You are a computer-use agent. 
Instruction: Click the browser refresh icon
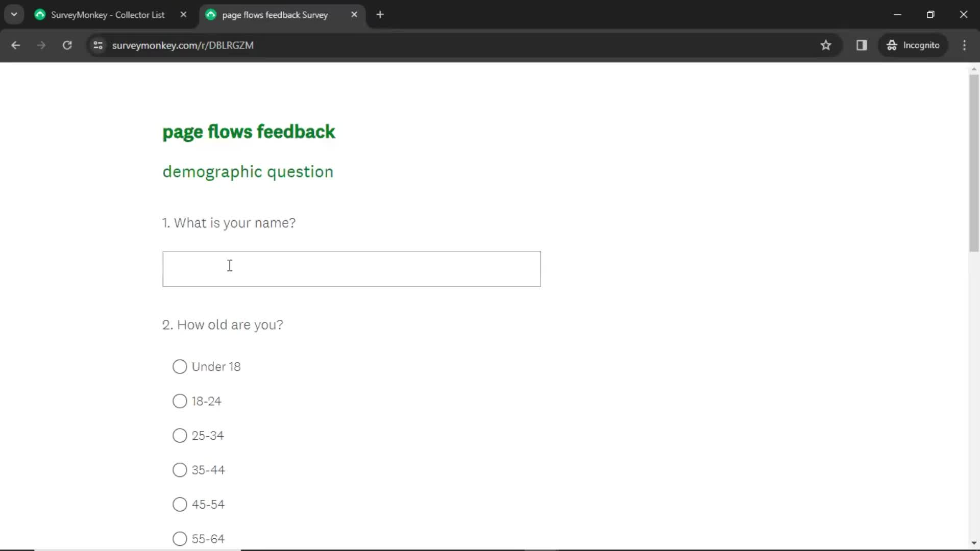67,45
